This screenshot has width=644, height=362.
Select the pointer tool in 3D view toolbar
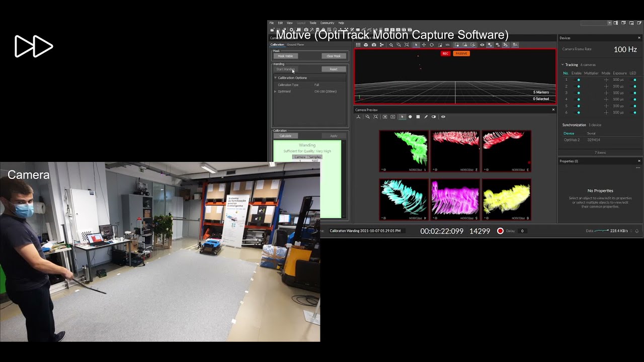tap(416, 45)
